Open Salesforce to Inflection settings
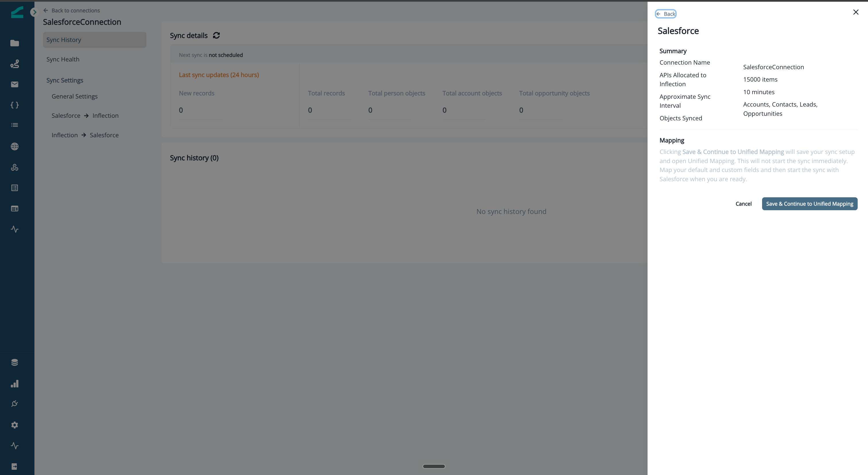The width and height of the screenshot is (868, 475). [x=85, y=116]
